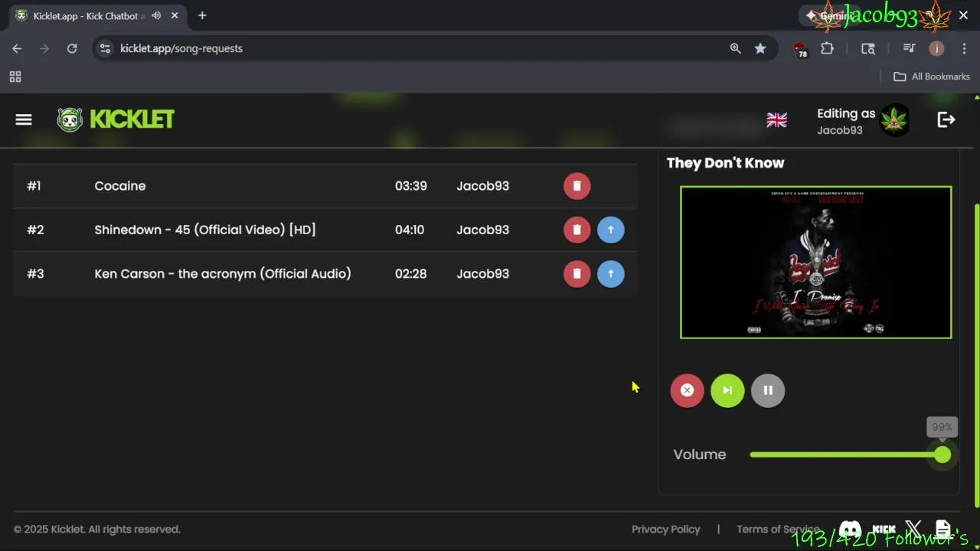Screen dimensions: 980x551
Task: Click the 02:28 duration
Action: click(x=411, y=274)
